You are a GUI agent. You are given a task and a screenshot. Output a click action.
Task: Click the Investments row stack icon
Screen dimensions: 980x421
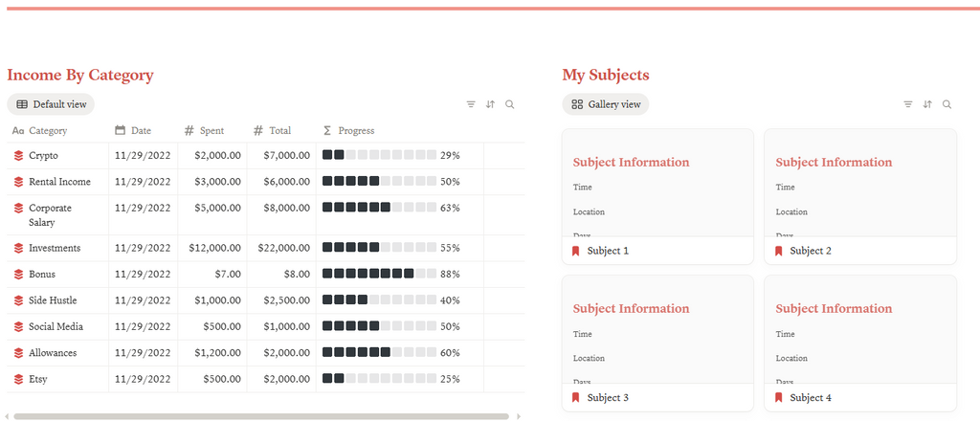(x=19, y=248)
